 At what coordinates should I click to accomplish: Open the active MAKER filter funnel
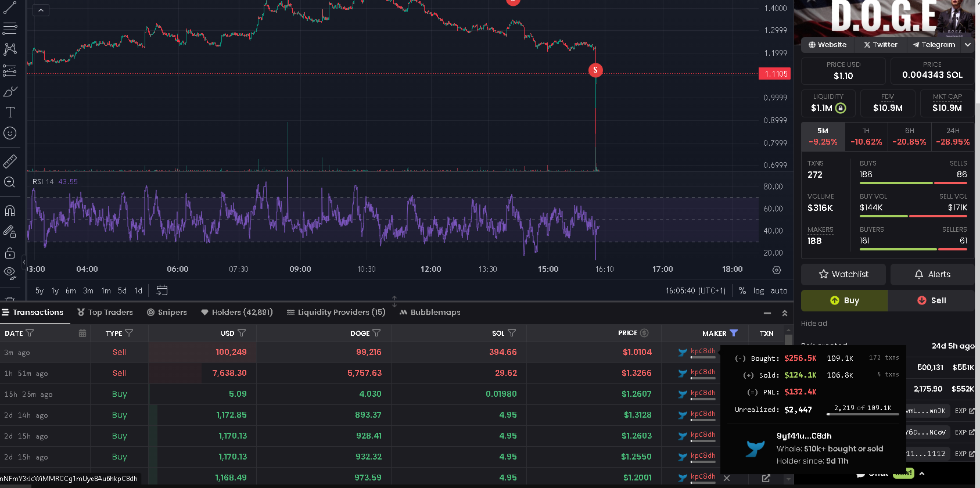point(734,333)
